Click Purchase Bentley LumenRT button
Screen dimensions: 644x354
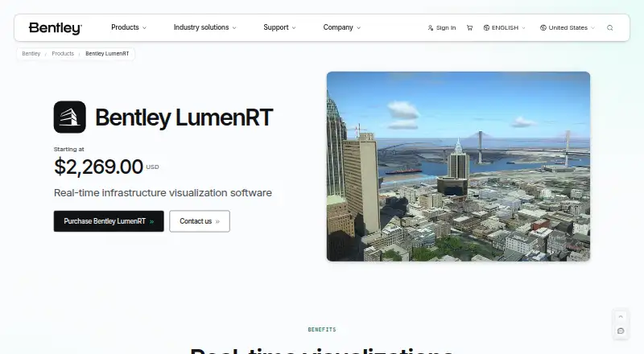(109, 221)
